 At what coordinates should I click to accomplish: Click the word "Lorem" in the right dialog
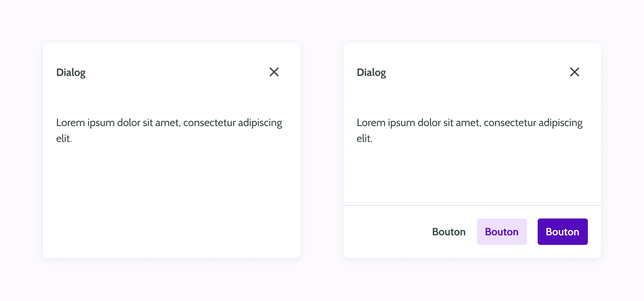[371, 123]
